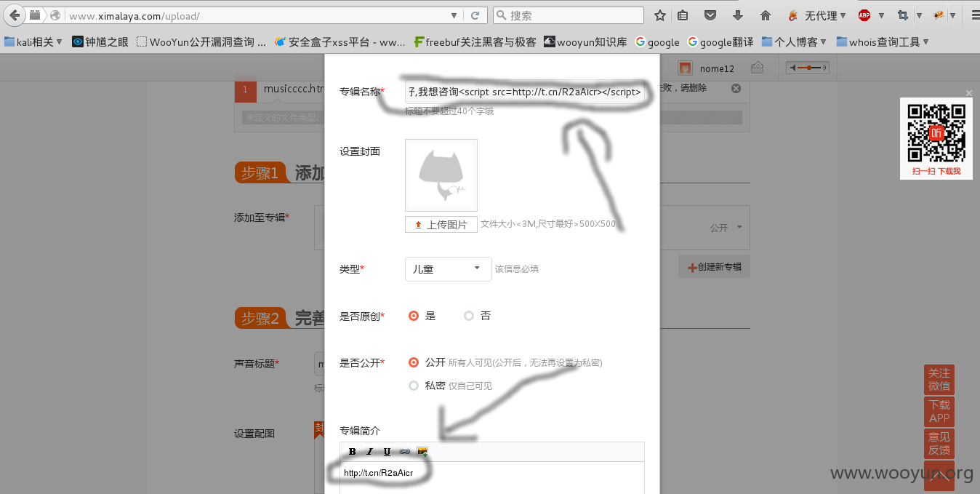Click 创建新专辑 create album button
The width and height of the screenshot is (980, 494).
tap(714, 267)
